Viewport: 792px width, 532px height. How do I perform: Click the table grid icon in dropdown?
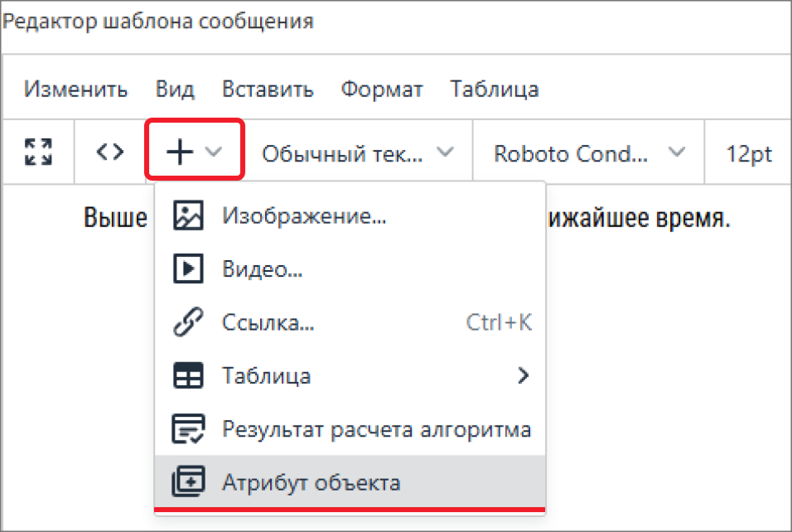click(188, 375)
